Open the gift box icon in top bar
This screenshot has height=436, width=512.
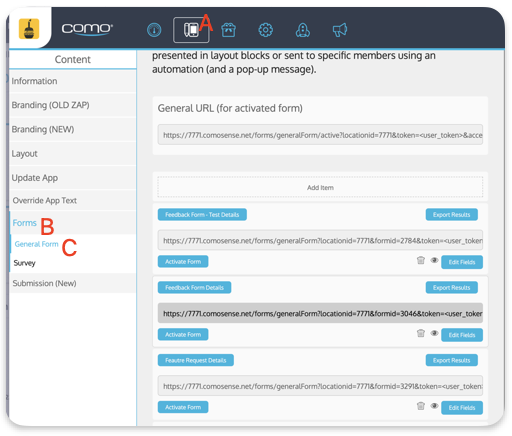[229, 30]
